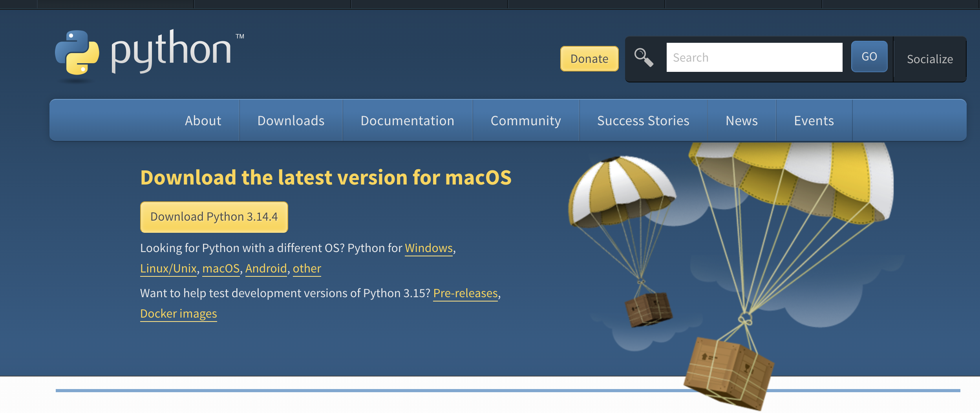This screenshot has height=413, width=980.
Task: Click the GO search button
Action: pyautogui.click(x=869, y=57)
